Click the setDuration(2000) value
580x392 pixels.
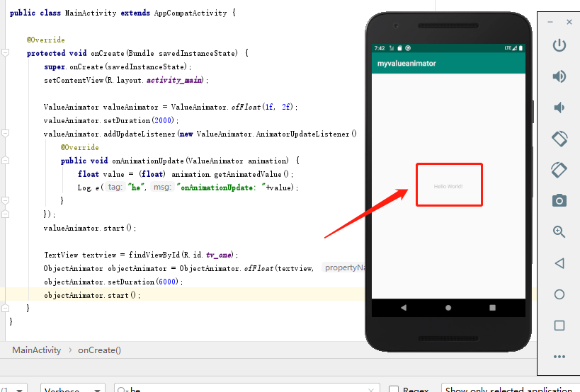coord(163,120)
